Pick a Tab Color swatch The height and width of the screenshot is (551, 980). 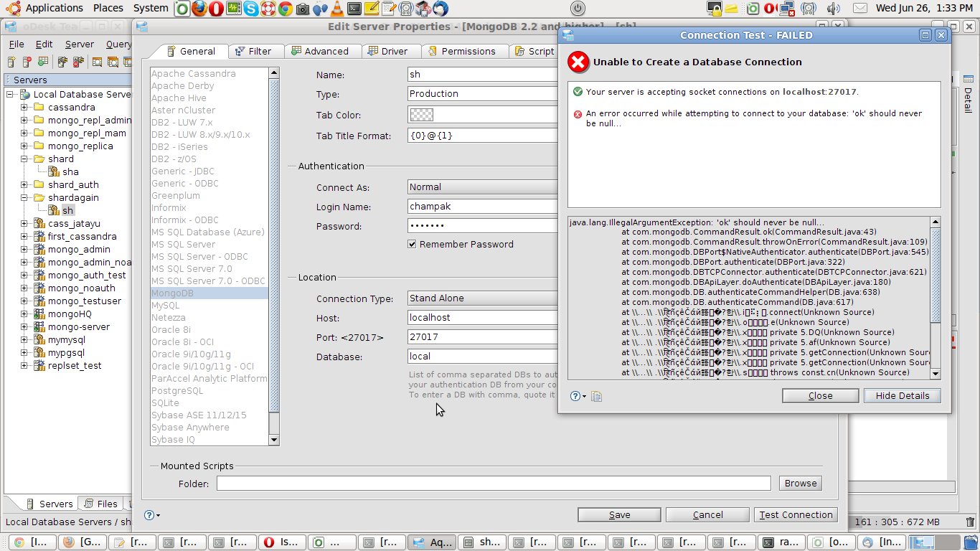(421, 115)
